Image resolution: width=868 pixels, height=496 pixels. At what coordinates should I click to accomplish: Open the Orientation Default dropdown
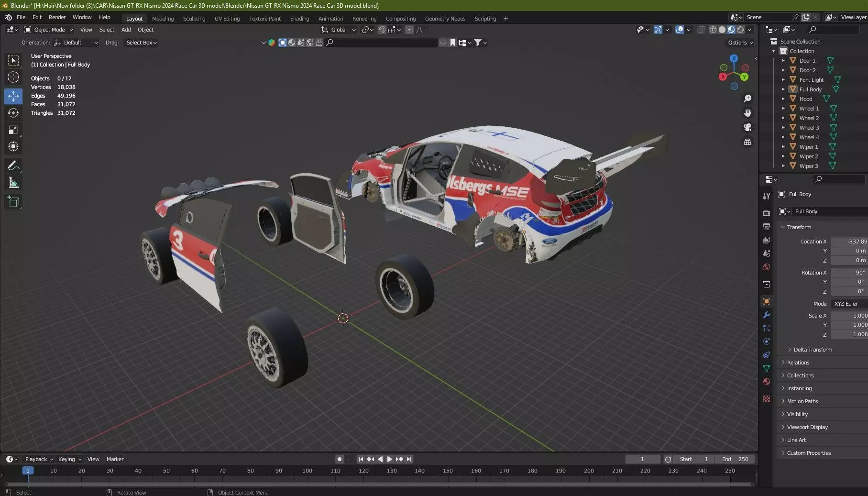click(76, 43)
